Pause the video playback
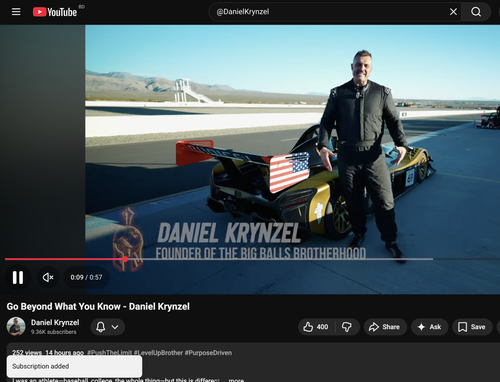The height and width of the screenshot is (382, 500). [x=18, y=277]
